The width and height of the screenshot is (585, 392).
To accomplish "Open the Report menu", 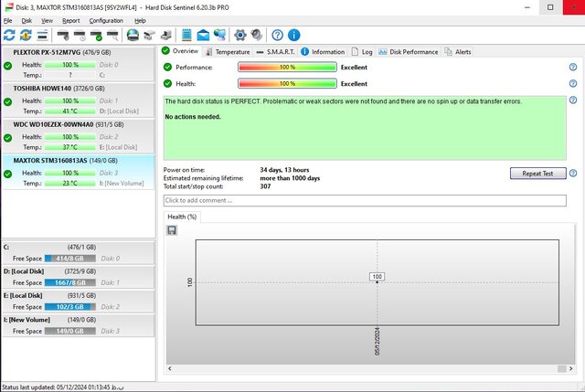I will pos(70,20).
